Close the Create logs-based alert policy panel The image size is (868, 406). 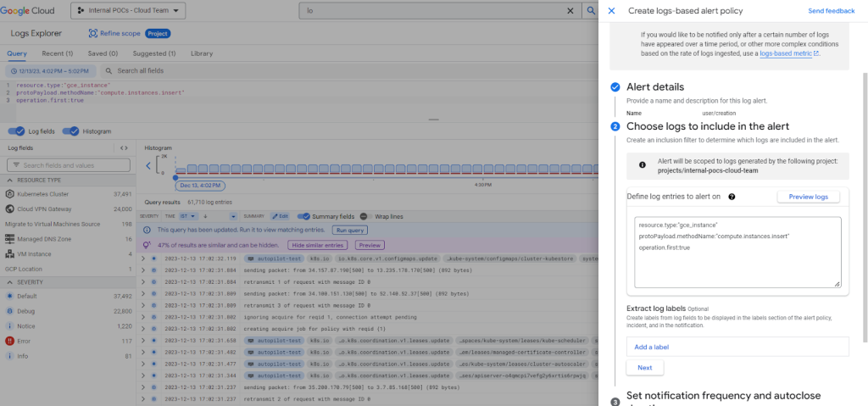click(x=612, y=10)
